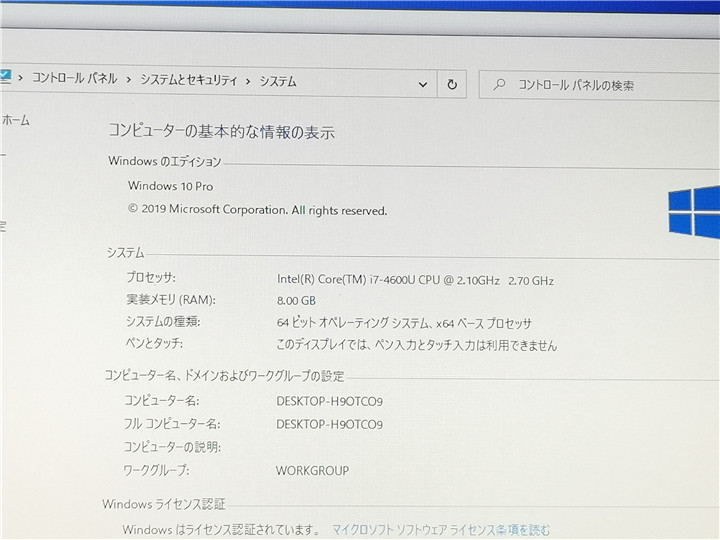Select the Windows 10 Pro edition text
Viewport: 720px width, 540px height.
pyautogui.click(x=170, y=186)
